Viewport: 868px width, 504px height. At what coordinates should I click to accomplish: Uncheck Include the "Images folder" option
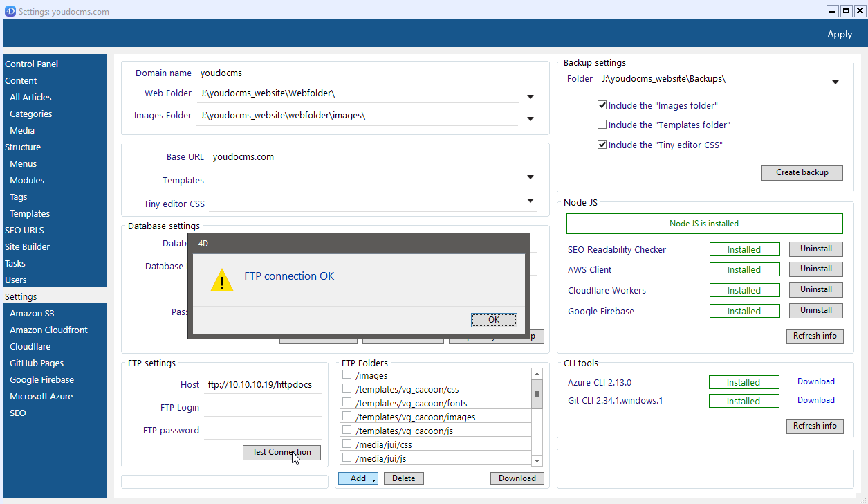pos(602,106)
